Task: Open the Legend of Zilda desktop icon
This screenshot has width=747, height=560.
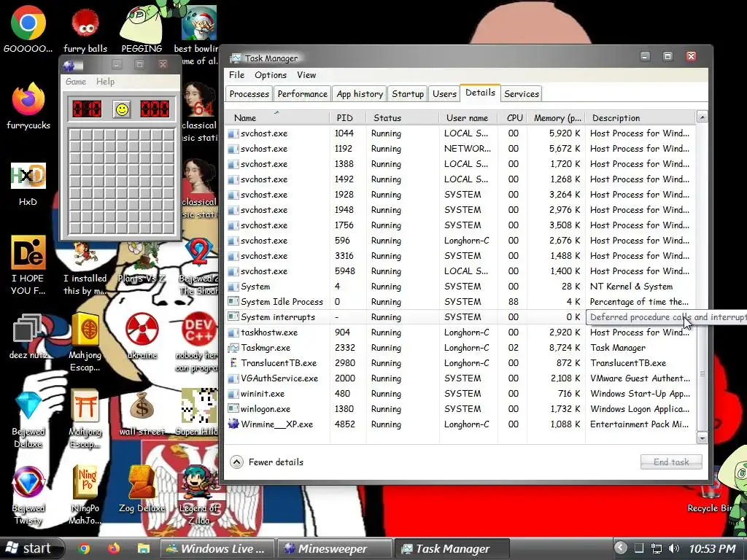Action: 198,495
